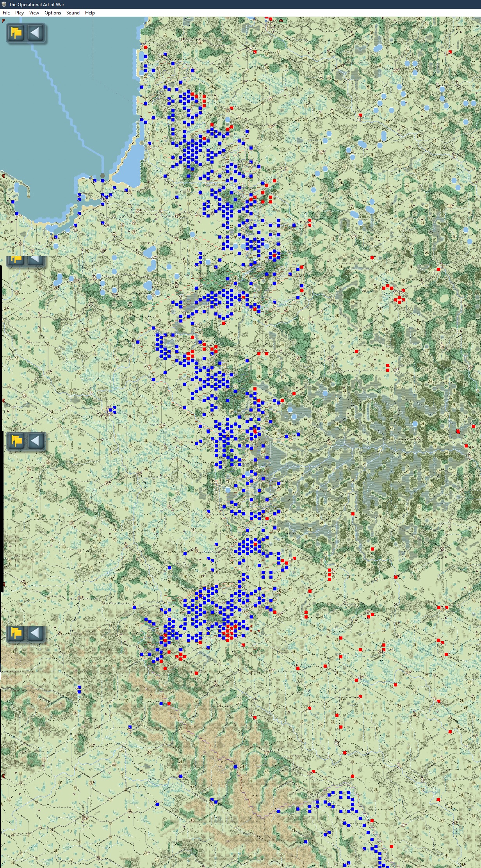Open the Help menu
The height and width of the screenshot is (868, 481).
pyautogui.click(x=90, y=13)
